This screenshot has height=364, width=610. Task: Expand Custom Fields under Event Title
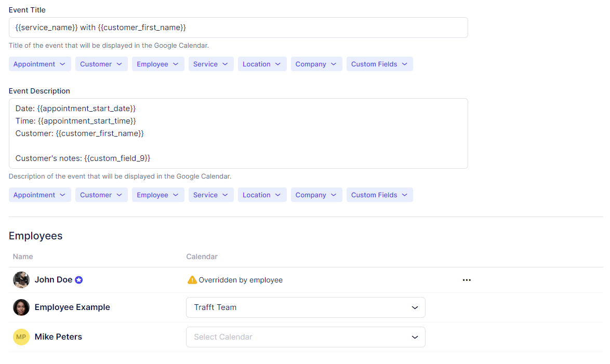pos(379,64)
